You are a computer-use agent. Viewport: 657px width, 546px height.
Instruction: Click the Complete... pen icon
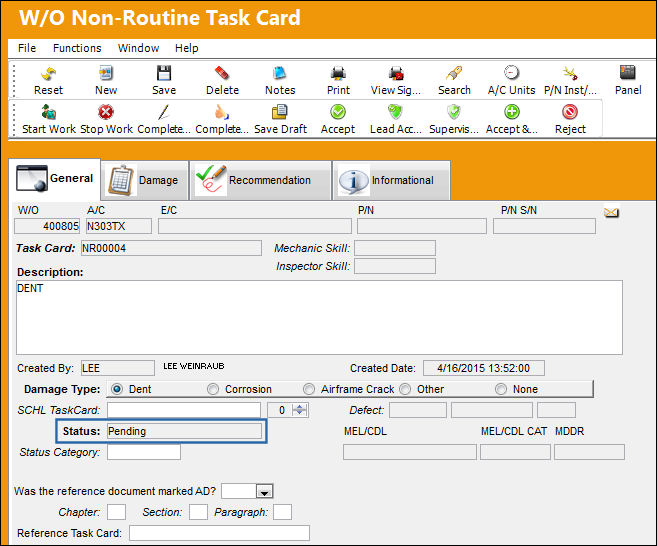pos(164,112)
